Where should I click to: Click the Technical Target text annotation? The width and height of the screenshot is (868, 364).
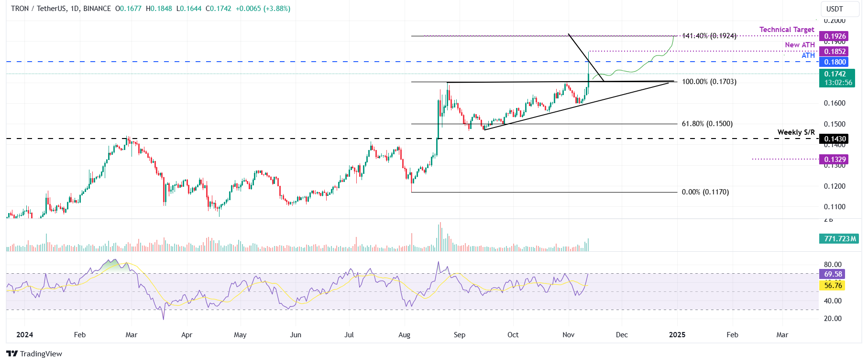(x=787, y=30)
